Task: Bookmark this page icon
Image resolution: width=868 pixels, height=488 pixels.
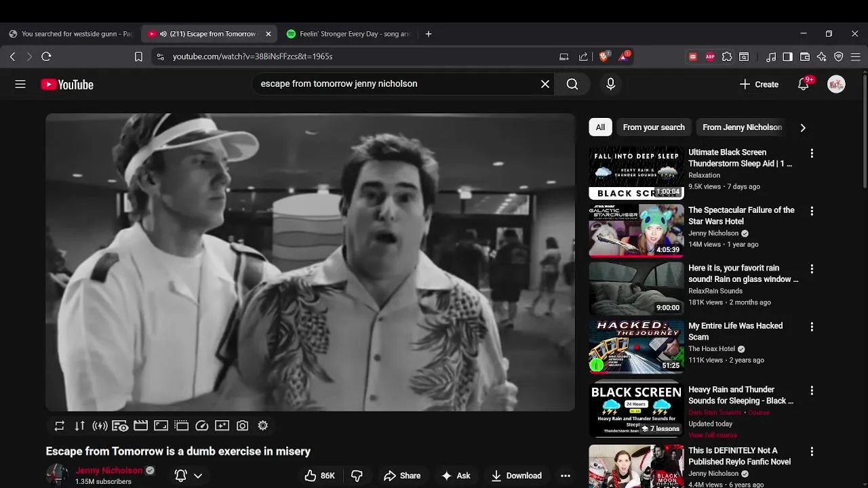Action: pyautogui.click(x=138, y=57)
